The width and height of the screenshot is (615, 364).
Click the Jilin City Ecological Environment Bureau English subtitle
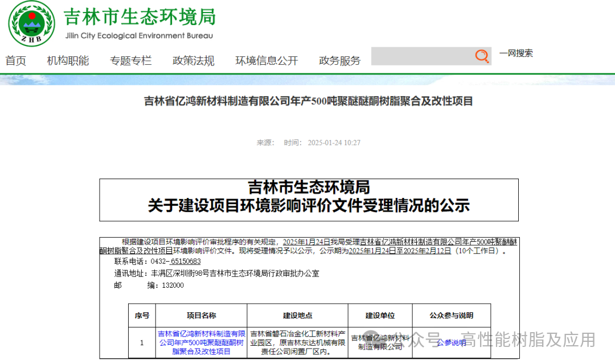coord(140,36)
